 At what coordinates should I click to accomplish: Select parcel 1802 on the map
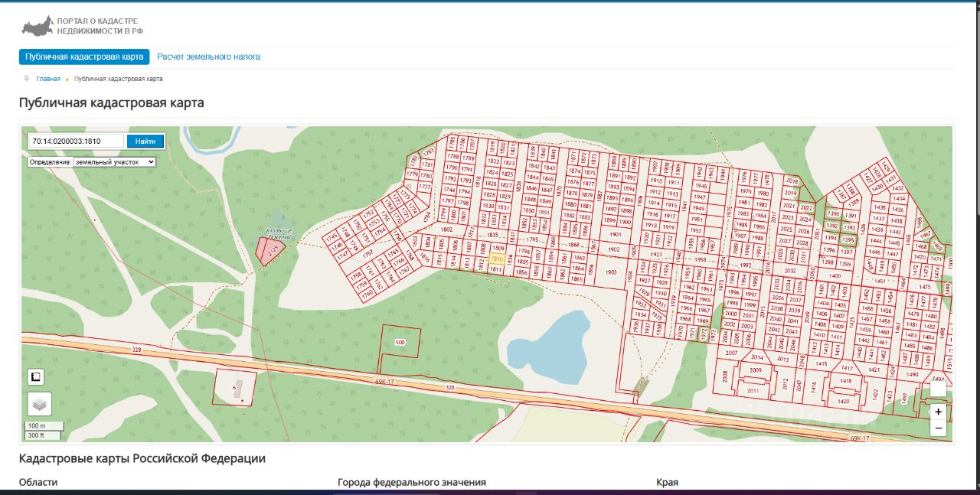click(x=447, y=229)
